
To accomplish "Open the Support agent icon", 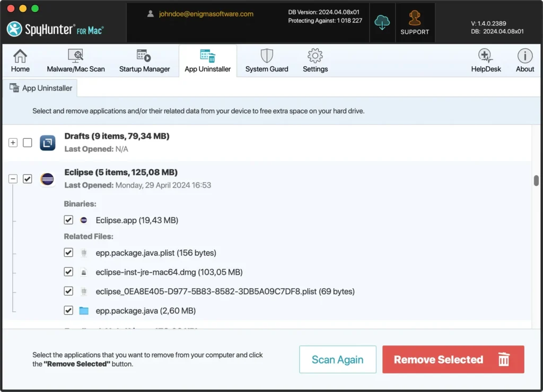I will [415, 18].
